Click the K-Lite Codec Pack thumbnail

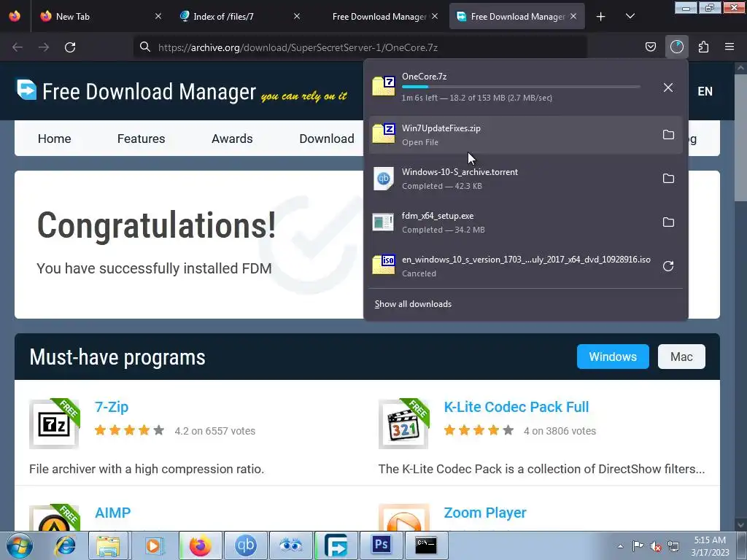coord(403,424)
